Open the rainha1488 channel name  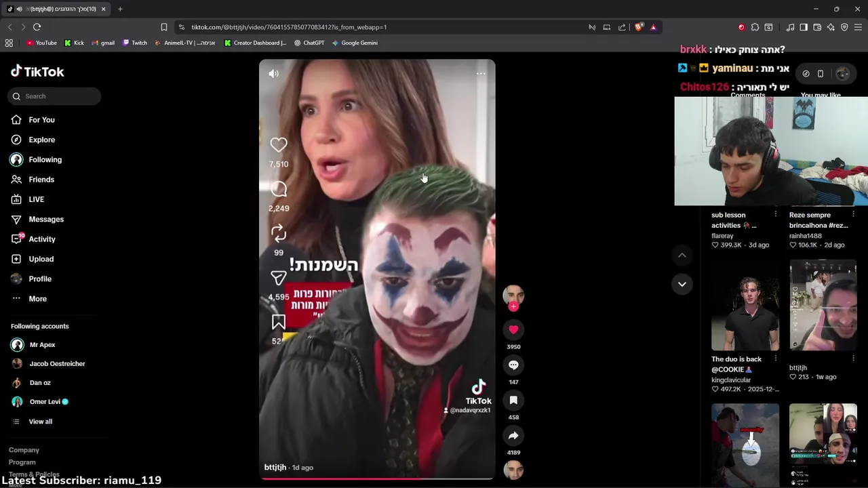806,236
